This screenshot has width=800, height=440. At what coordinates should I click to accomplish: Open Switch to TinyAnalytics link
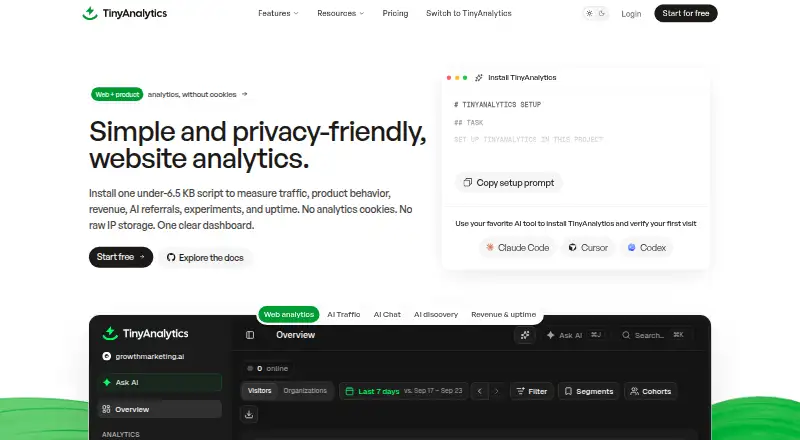(468, 13)
